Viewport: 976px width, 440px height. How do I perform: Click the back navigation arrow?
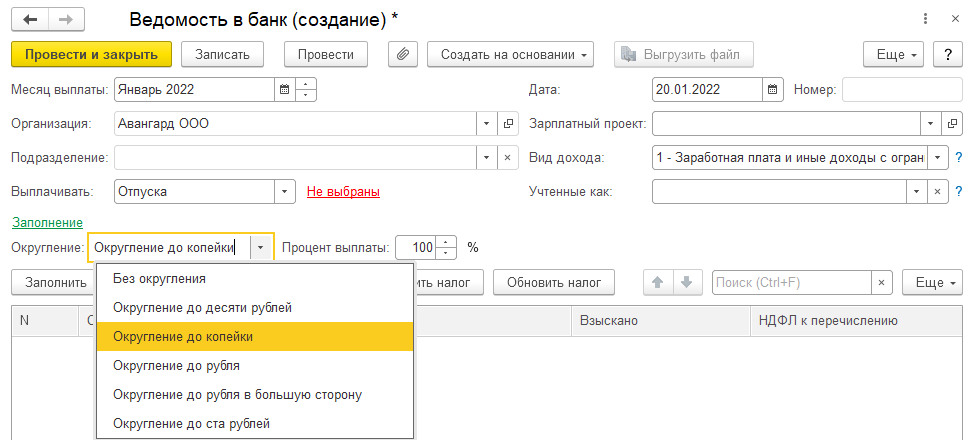point(31,19)
